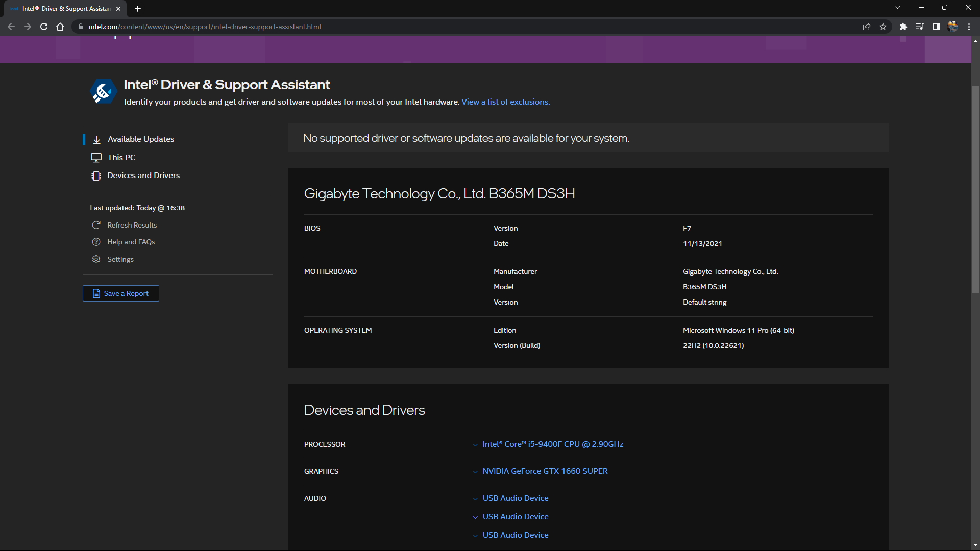Click the Intel DSA satellite logo

[x=103, y=91]
